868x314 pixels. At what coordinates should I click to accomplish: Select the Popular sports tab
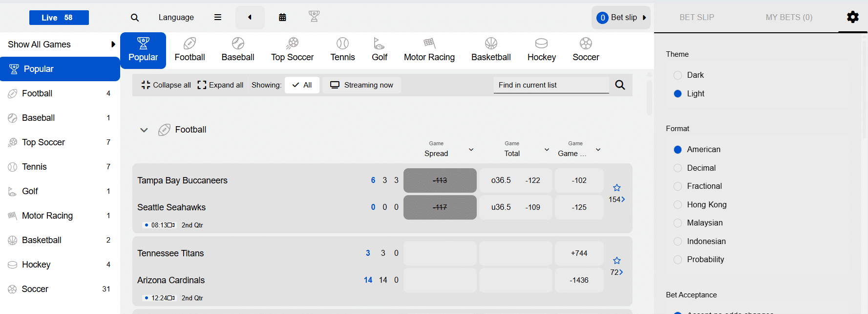tap(143, 50)
